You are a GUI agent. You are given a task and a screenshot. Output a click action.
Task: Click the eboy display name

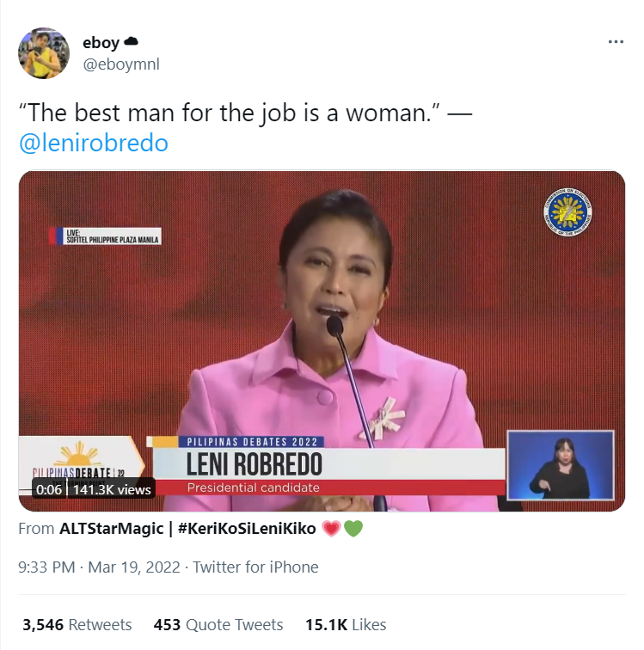[x=101, y=42]
